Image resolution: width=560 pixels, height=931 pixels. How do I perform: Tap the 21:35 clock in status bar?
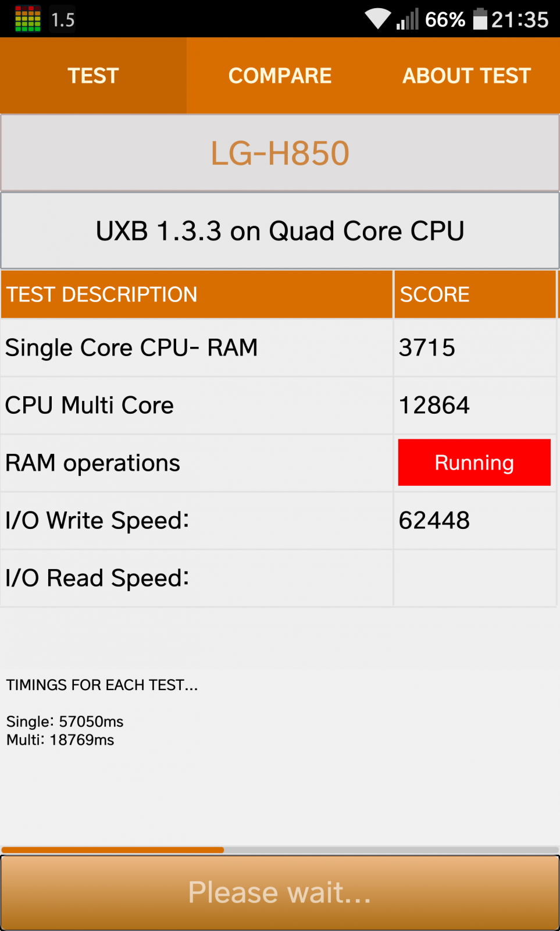(520, 19)
